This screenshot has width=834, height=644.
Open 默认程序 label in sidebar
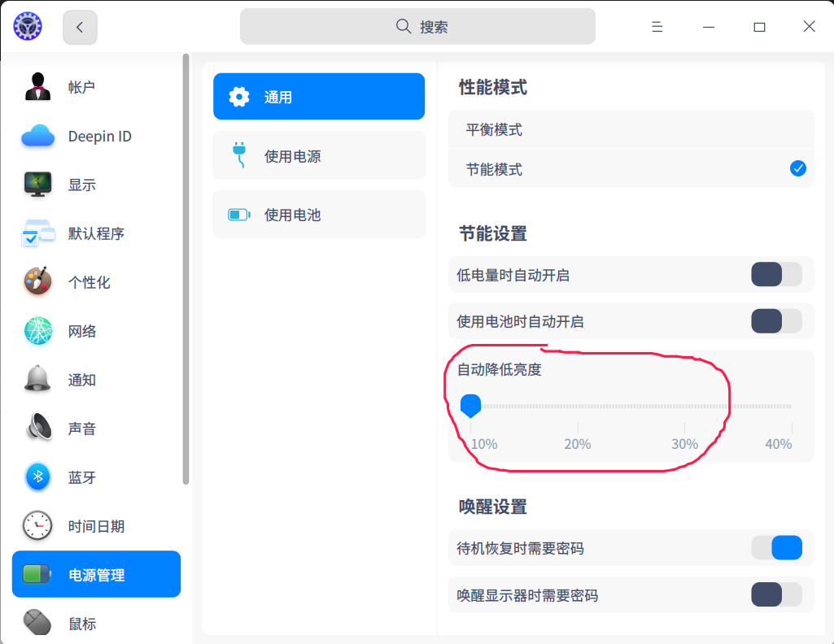96,234
